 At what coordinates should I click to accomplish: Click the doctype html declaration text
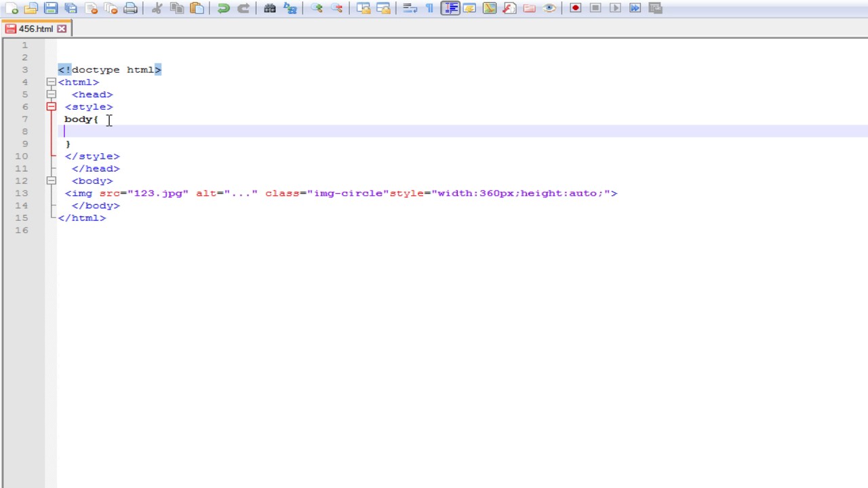(110, 70)
